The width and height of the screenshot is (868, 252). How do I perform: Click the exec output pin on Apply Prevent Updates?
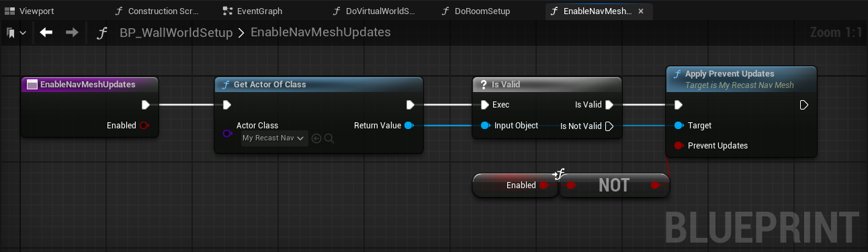pyautogui.click(x=804, y=105)
